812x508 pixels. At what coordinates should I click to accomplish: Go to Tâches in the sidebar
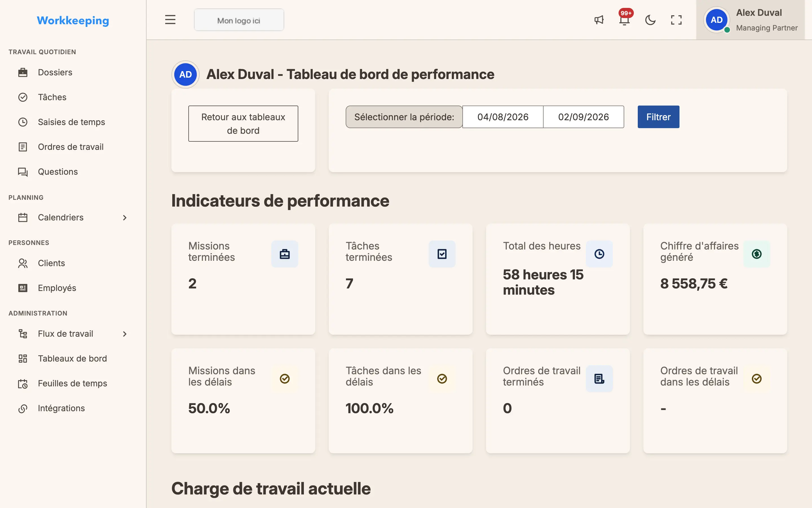(x=73, y=97)
